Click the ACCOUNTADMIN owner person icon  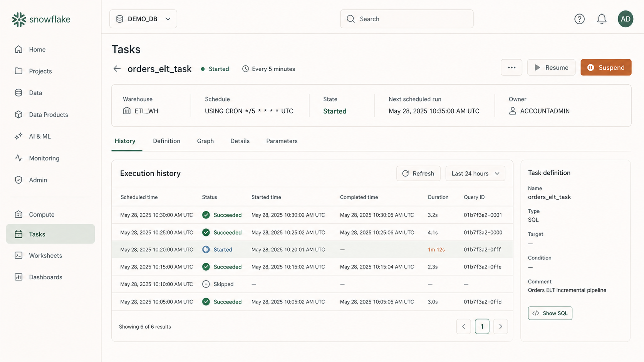click(512, 111)
